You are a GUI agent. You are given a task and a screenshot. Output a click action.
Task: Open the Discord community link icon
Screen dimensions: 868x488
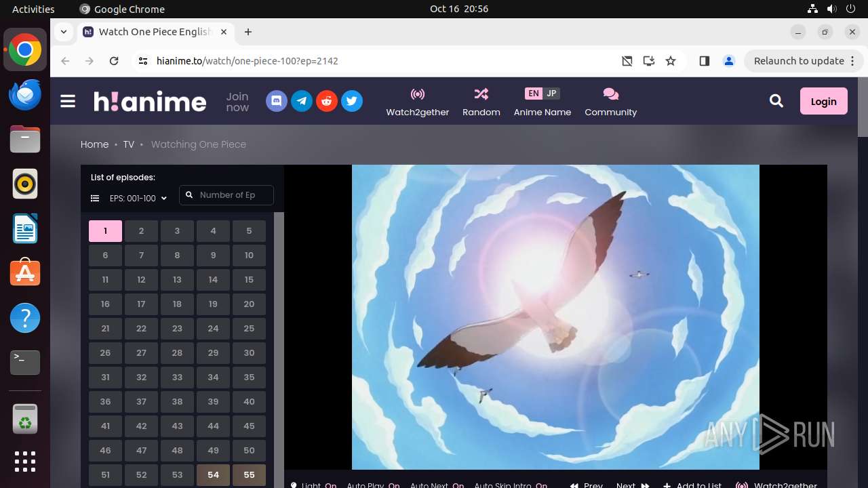pos(277,102)
